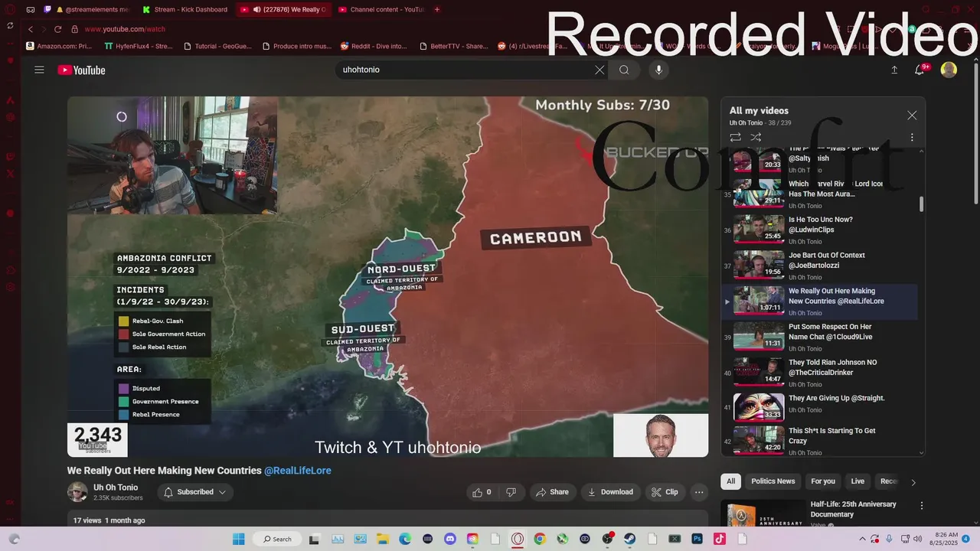
Task: Select the Politics News filter chip
Action: pyautogui.click(x=773, y=481)
